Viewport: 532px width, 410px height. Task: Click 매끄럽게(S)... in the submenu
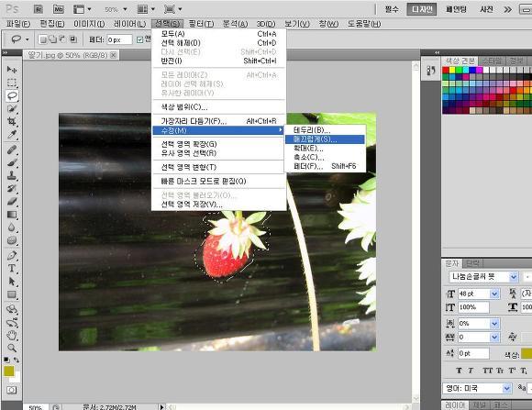[325, 139]
